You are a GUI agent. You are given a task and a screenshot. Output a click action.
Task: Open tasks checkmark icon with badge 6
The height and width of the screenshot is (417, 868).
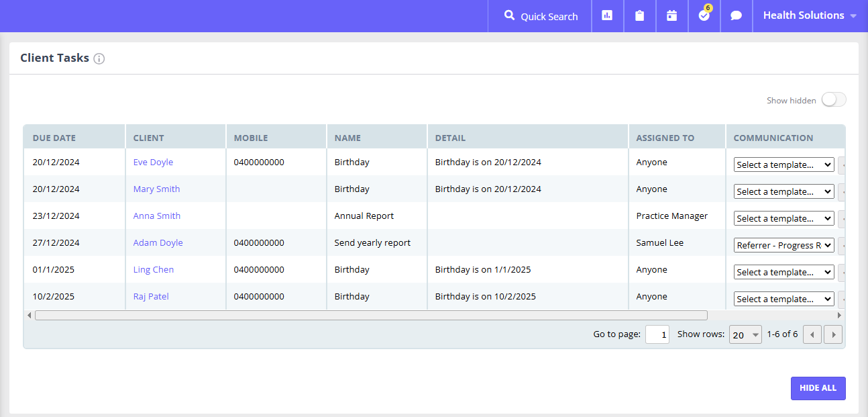pyautogui.click(x=704, y=15)
